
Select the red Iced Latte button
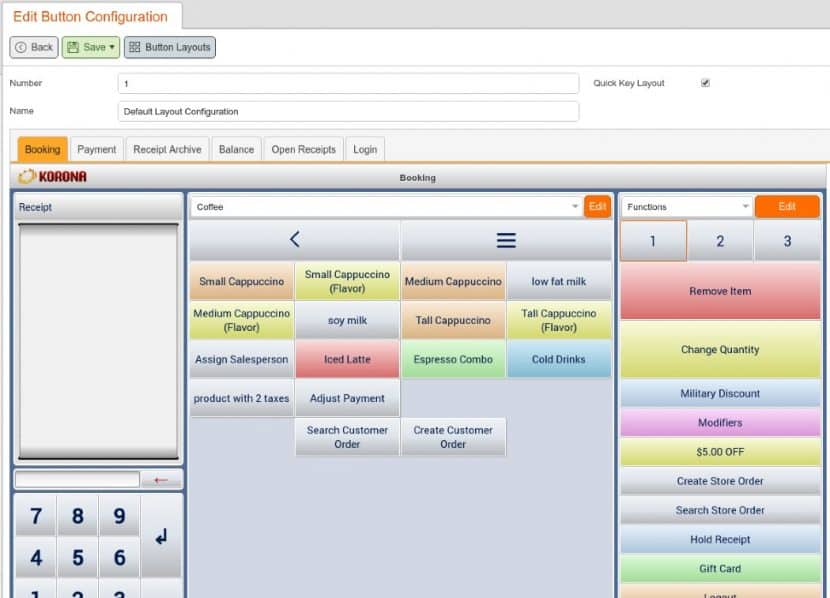point(347,359)
